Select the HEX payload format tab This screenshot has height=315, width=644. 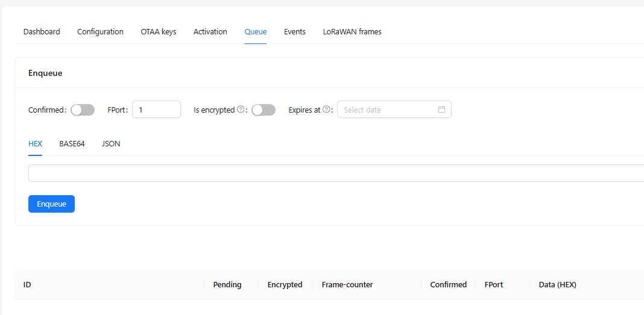coord(35,144)
